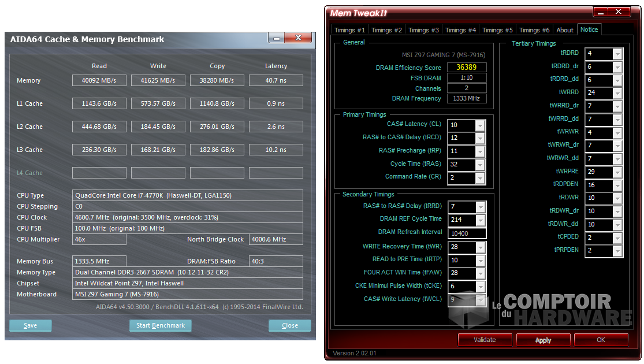
Task: Open the About tab
Action: click(x=564, y=30)
